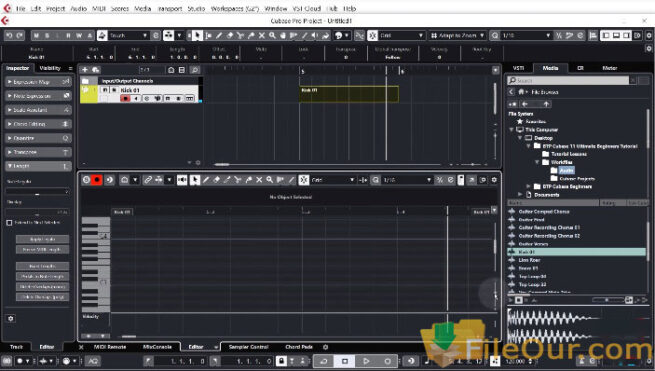Screen dimensions: 655x371
Task: Switch to the Meter tab in right zone
Action: coord(609,68)
